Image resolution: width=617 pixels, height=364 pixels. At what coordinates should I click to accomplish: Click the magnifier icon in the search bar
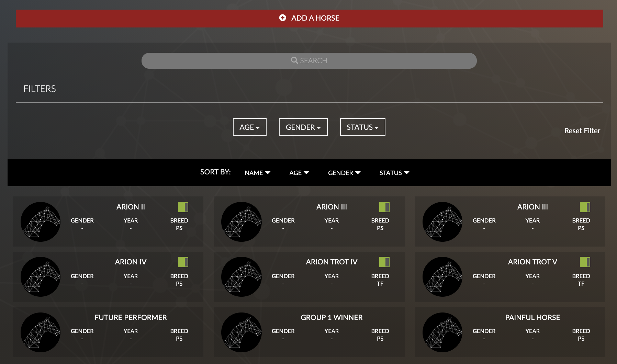pyautogui.click(x=294, y=60)
